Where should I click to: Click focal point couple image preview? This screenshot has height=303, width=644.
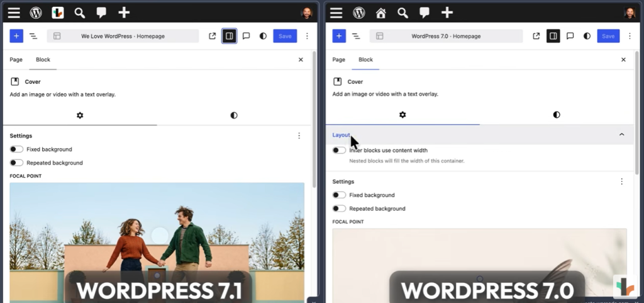157,243
